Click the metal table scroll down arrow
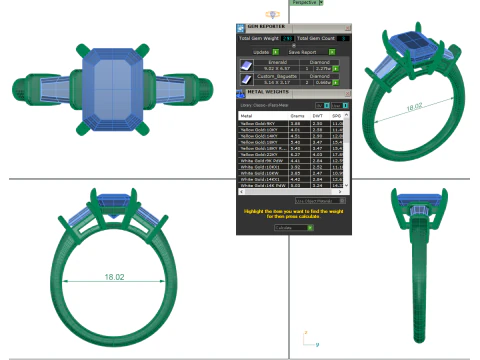 346,185
